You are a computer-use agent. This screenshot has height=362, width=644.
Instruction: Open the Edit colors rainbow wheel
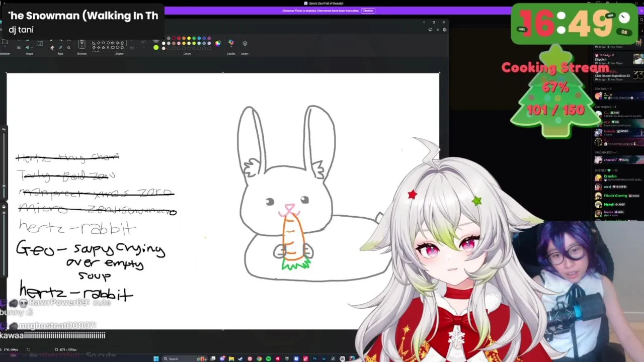pos(217,43)
